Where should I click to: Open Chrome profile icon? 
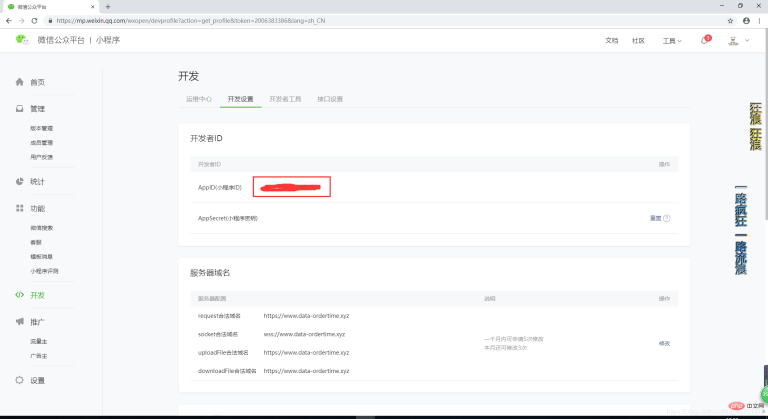[x=746, y=21]
